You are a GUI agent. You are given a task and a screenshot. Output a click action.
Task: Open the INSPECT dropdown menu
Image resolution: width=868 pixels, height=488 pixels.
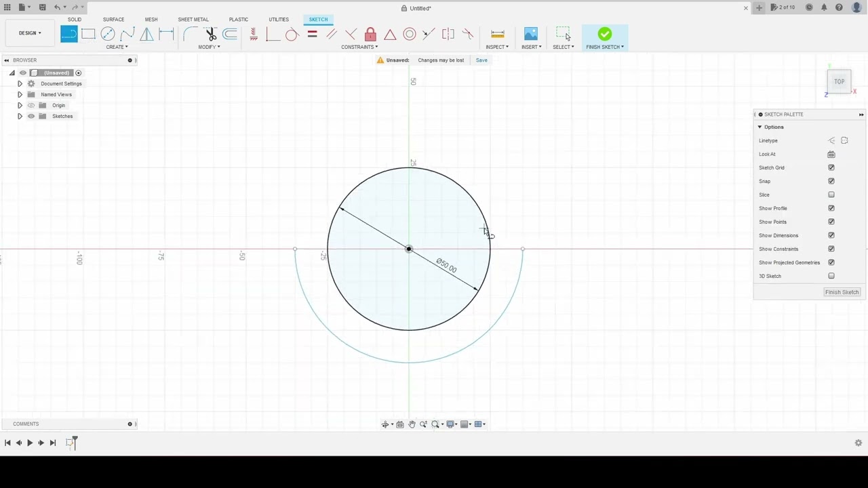(497, 47)
